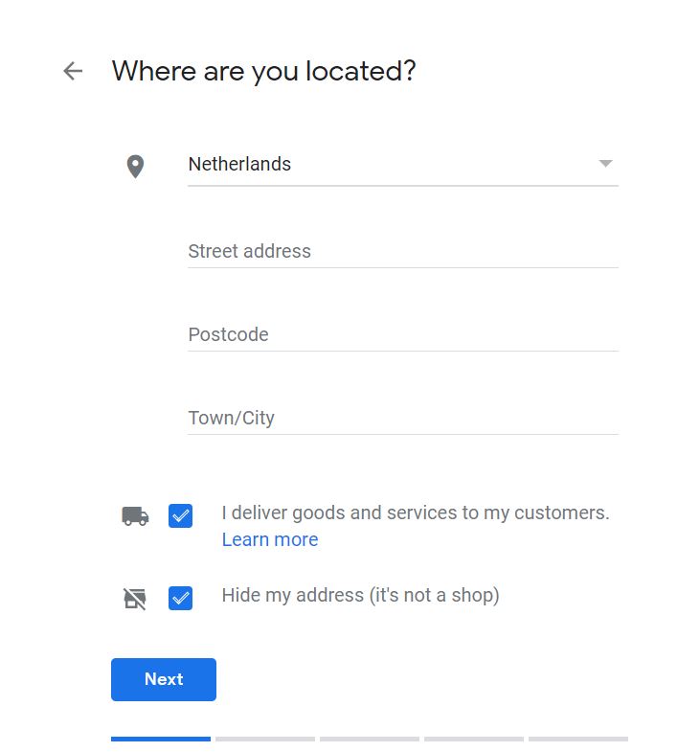Click the crossed-out shop icon

pos(136,600)
